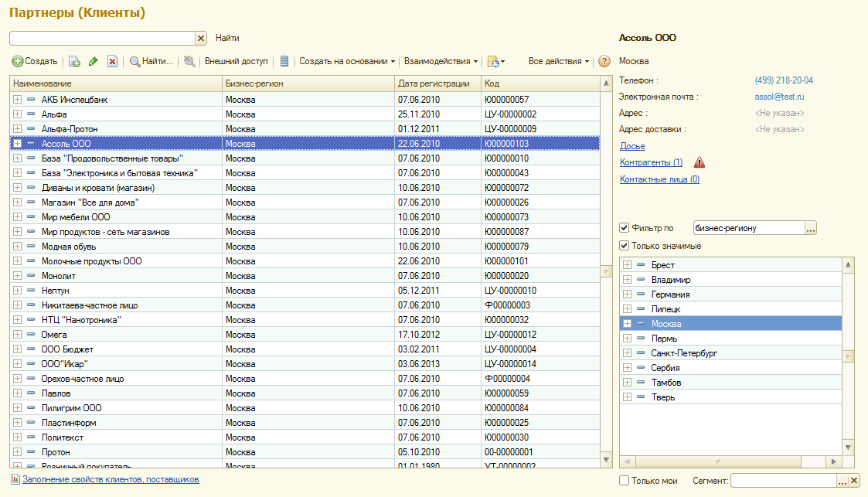Enable the Только мои checkbox
This screenshot has height=497, width=868.
click(625, 481)
